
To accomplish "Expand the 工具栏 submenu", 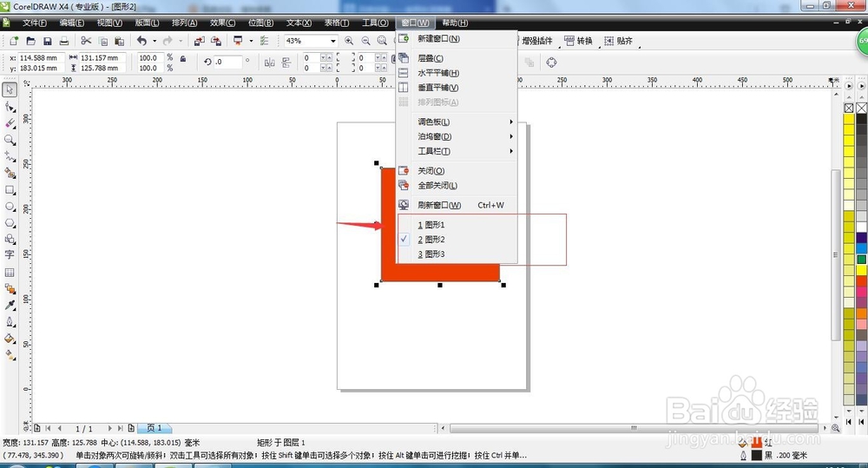I will (x=457, y=151).
